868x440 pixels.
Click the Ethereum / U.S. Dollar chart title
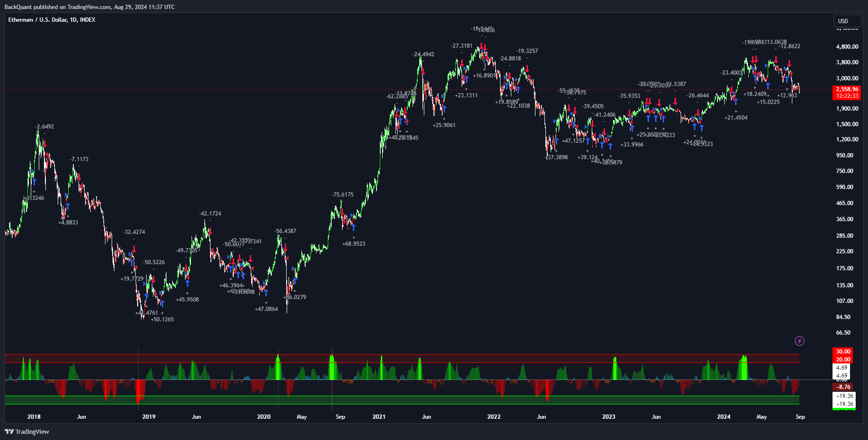coord(52,20)
